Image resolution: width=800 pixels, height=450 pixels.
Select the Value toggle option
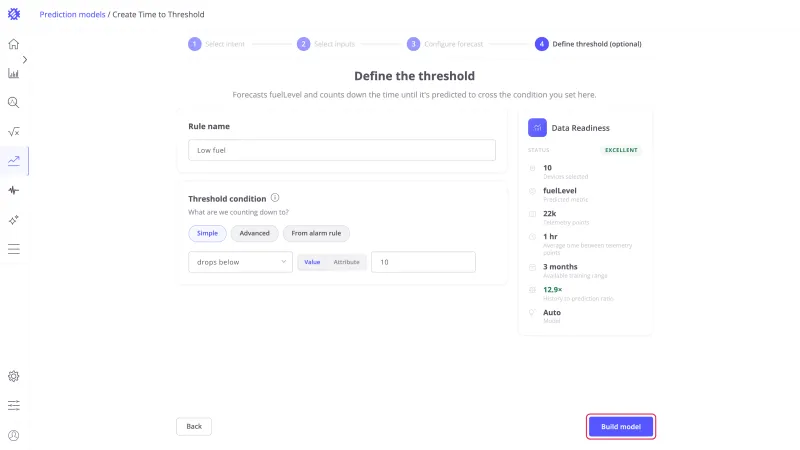pos(312,262)
